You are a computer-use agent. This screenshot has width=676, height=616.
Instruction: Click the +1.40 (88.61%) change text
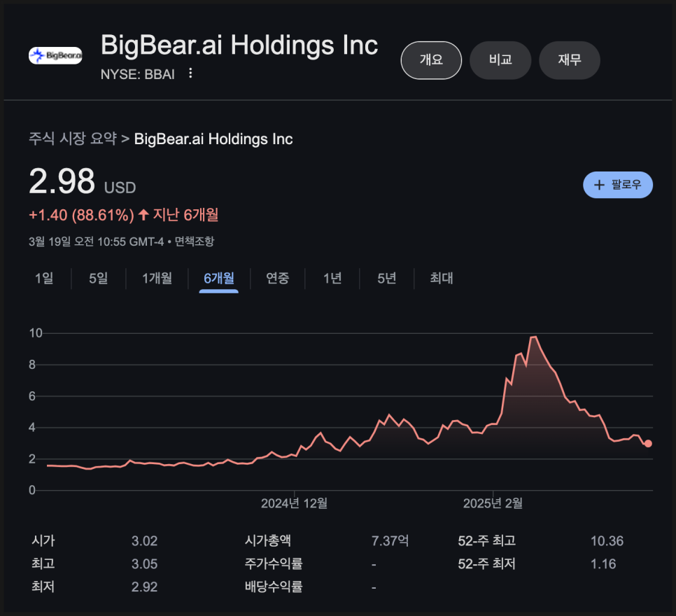click(x=81, y=215)
